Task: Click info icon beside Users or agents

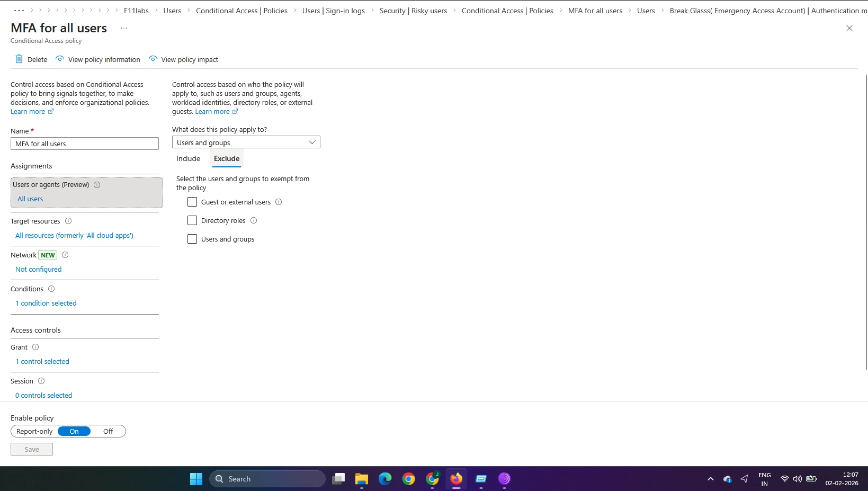Action: click(x=97, y=185)
